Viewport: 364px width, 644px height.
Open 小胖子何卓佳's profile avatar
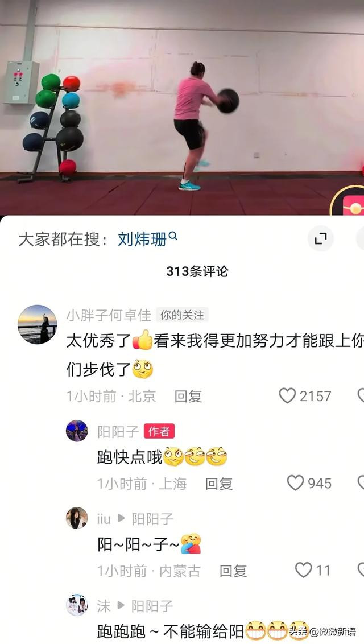tap(38, 324)
